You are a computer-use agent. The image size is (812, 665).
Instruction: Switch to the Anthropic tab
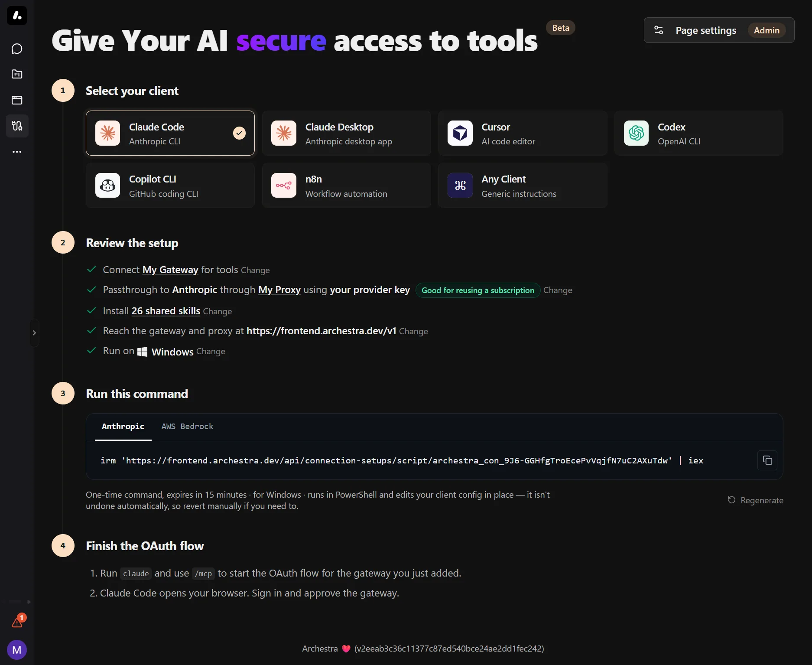tap(123, 427)
